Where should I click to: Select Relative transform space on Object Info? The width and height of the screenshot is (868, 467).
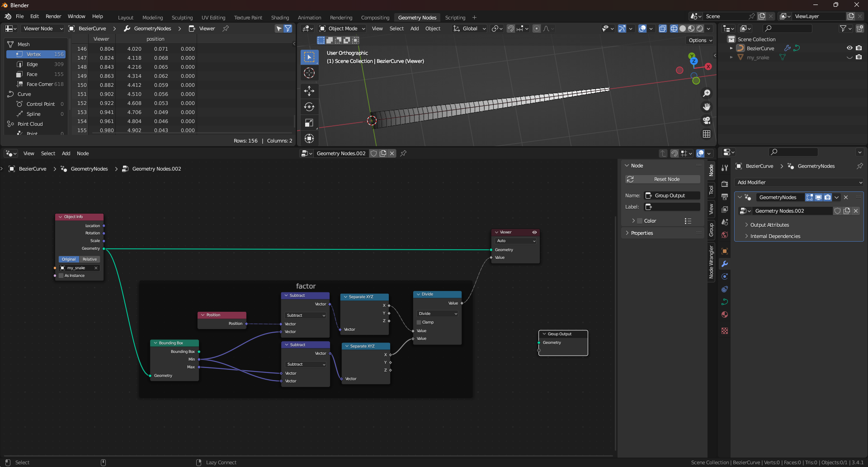90,259
